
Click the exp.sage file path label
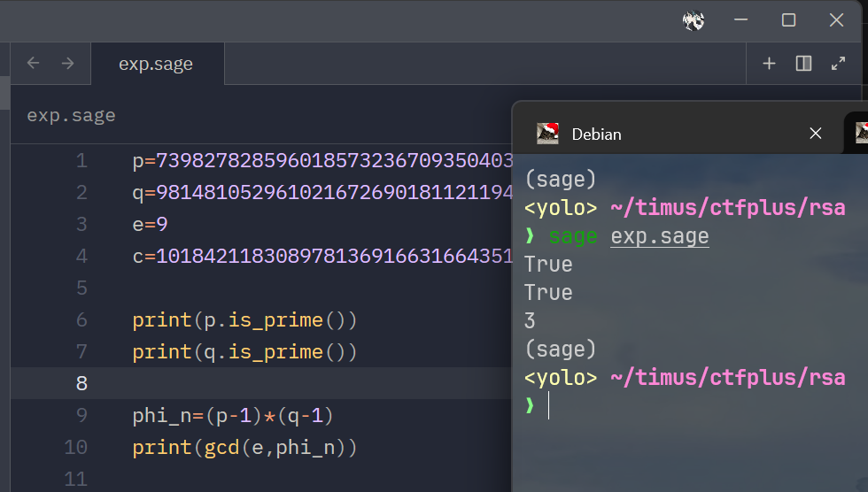tap(72, 116)
